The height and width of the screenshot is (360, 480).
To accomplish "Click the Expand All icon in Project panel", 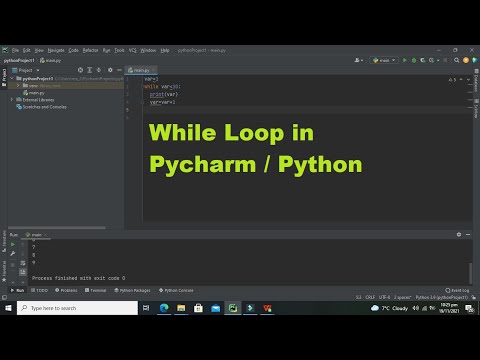I will [x=89, y=70].
